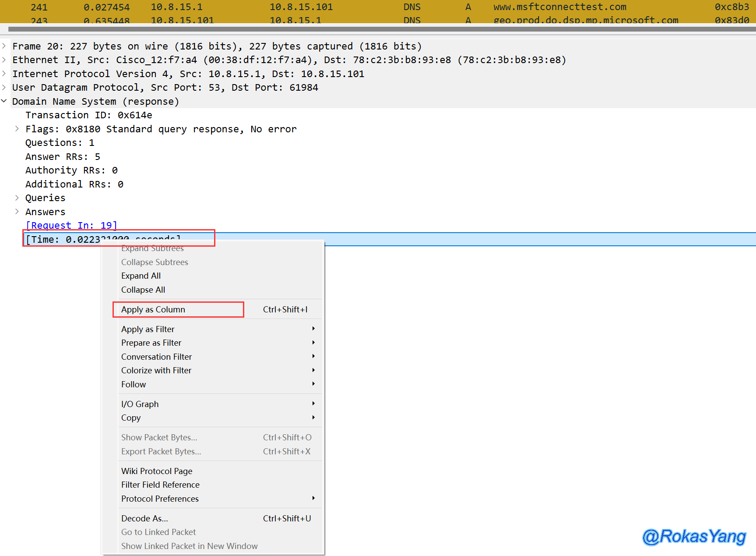The height and width of the screenshot is (556, 756).
Task: Open the Protocol Preferences submenu
Action: pos(160,499)
